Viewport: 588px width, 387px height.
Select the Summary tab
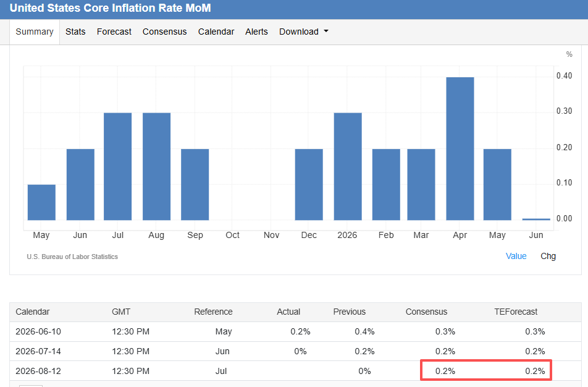[x=35, y=32]
